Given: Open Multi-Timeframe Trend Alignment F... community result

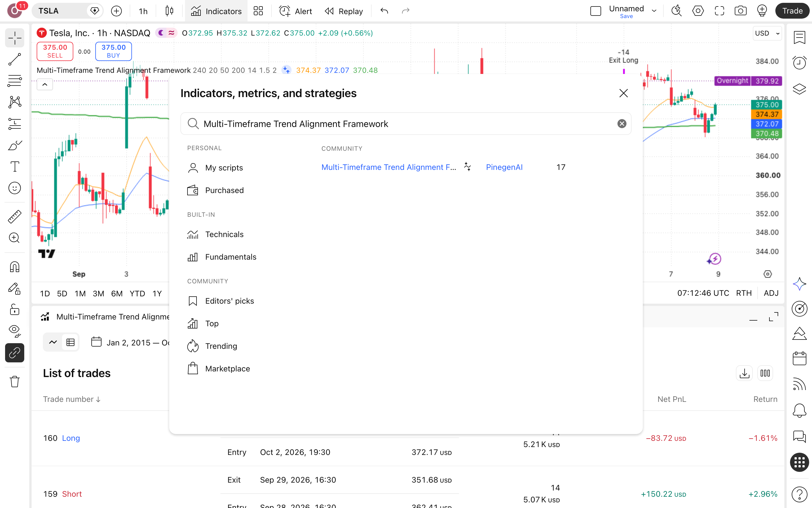Looking at the screenshot, I should point(389,167).
